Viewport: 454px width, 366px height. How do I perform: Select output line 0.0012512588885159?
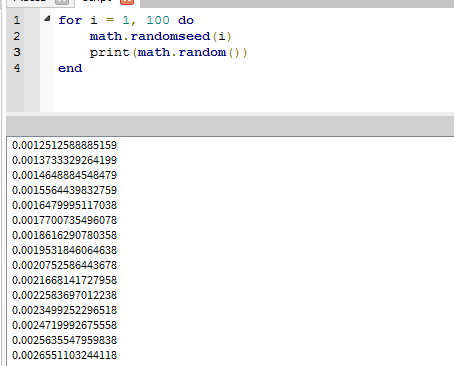tap(64, 145)
